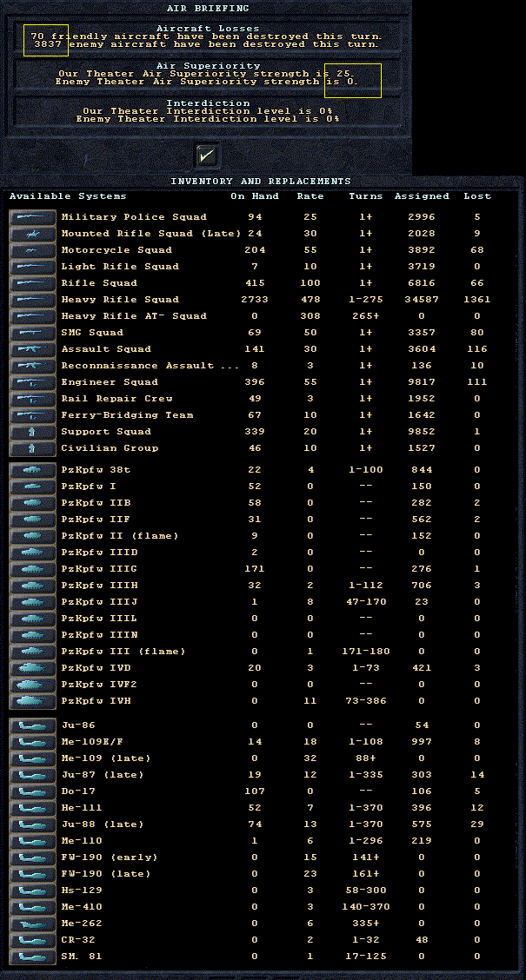The height and width of the screenshot is (980, 526).
Task: Select the PzKpfw IIB tank icon
Action: tap(33, 503)
